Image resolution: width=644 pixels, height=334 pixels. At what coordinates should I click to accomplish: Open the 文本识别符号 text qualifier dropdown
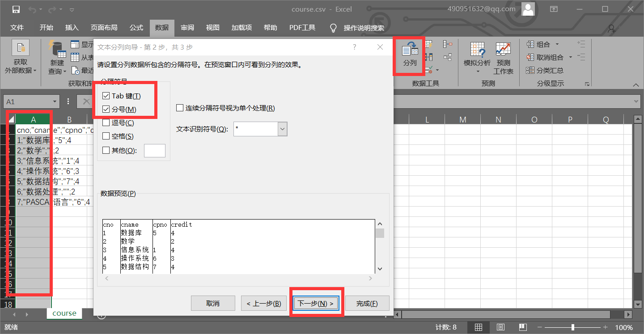click(x=281, y=128)
